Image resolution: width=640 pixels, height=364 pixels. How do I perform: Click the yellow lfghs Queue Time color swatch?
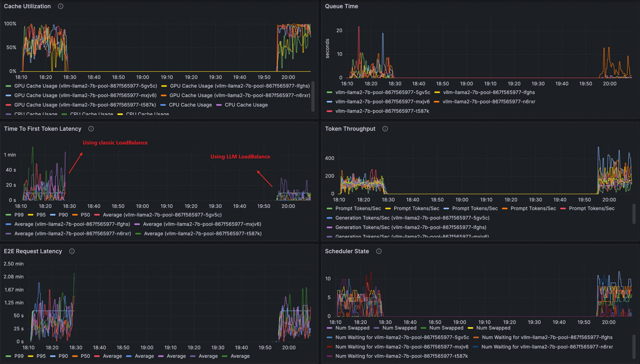(437, 92)
